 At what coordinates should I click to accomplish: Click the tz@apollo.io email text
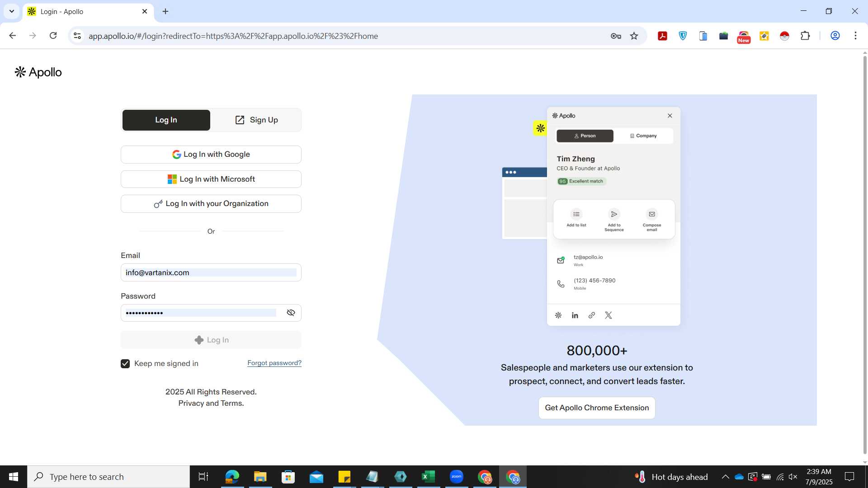588,258
